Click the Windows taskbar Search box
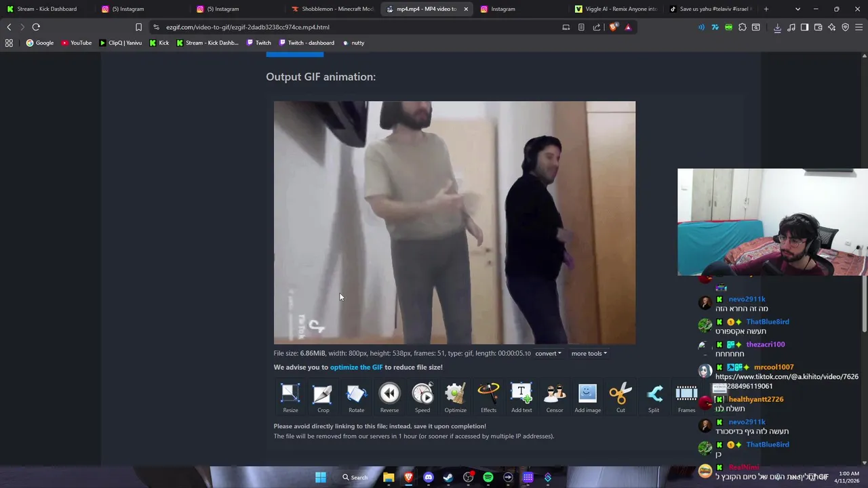Screen dimensions: 868x488 tap(355, 477)
